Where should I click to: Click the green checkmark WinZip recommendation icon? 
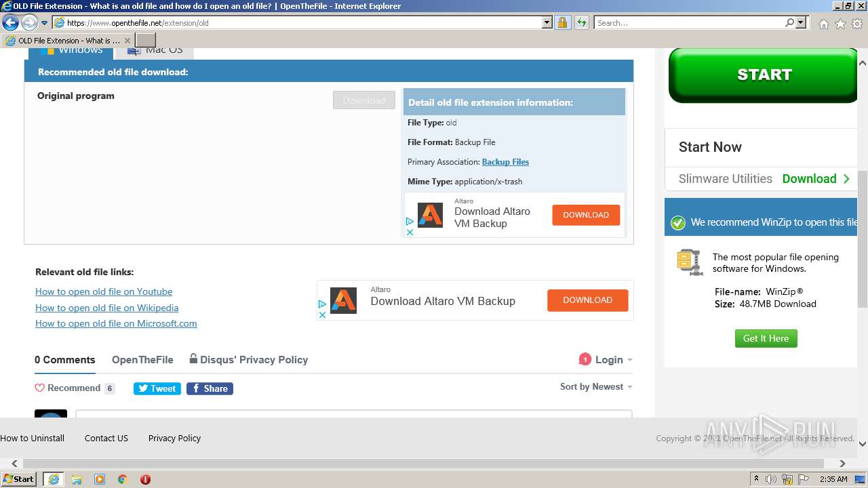tap(677, 222)
